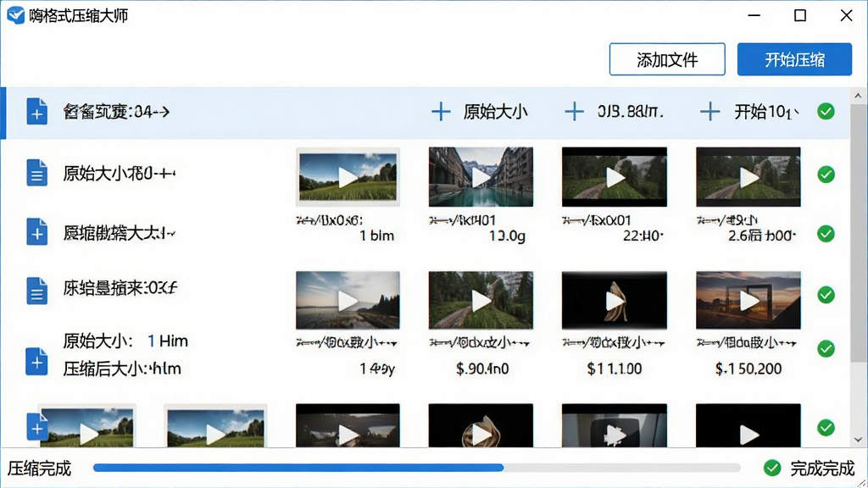Click the document icon beside 原始大小 row
The height and width of the screenshot is (488, 868).
[x=37, y=173]
